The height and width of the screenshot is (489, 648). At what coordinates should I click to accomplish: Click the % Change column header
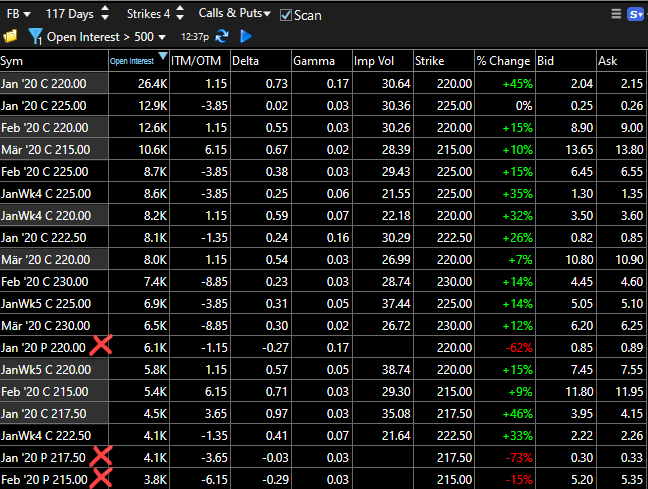pyautogui.click(x=503, y=61)
